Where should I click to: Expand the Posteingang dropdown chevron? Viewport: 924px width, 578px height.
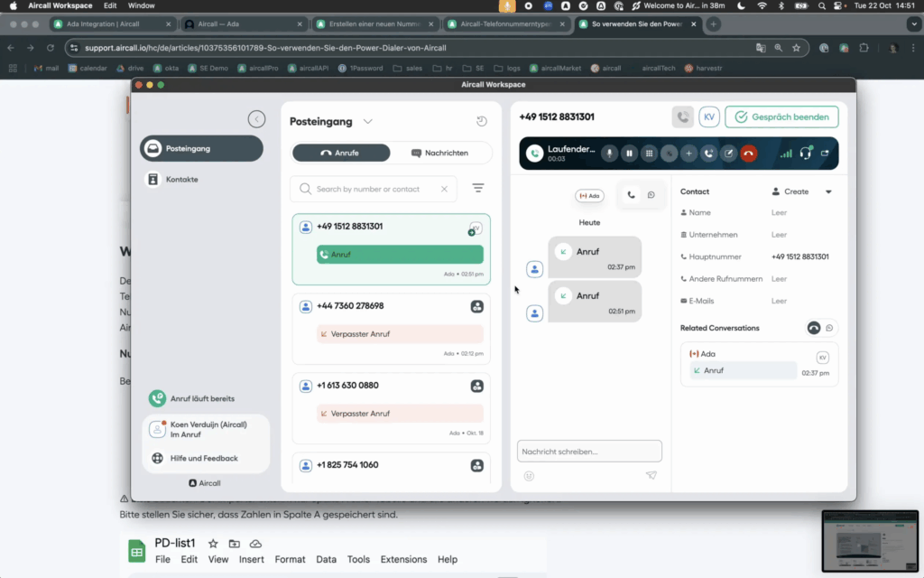(367, 122)
